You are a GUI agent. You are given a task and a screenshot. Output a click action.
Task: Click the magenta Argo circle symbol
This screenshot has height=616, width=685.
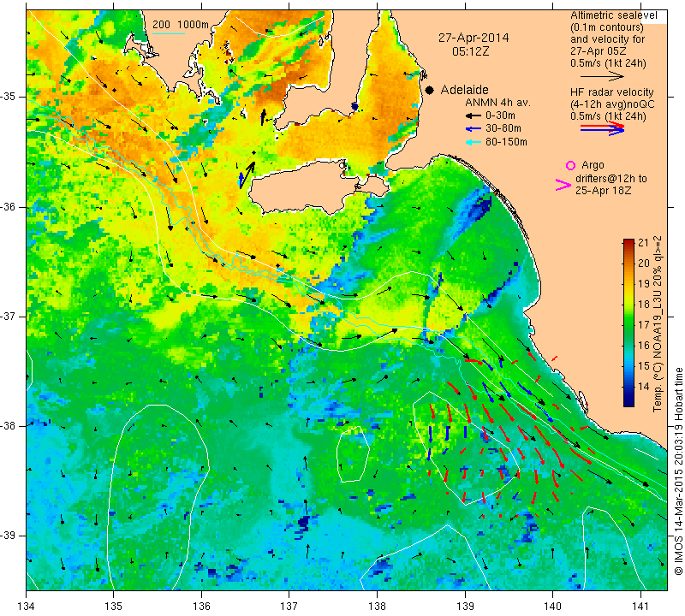pyautogui.click(x=570, y=165)
